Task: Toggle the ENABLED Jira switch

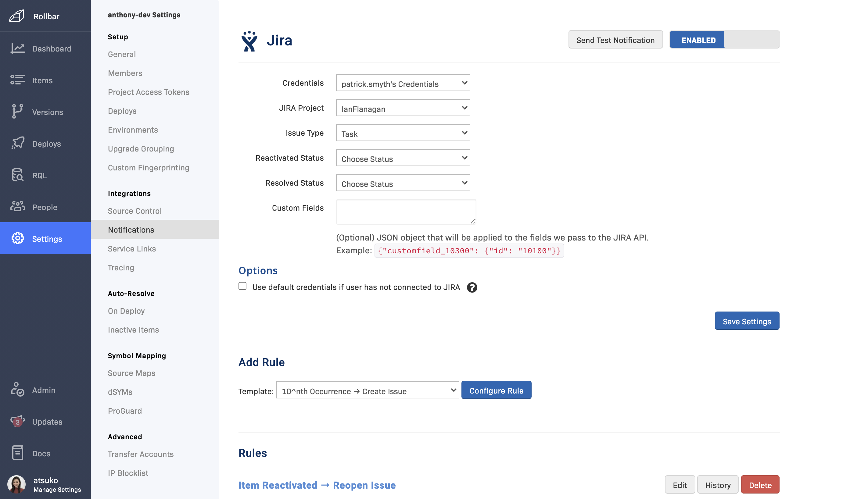Action: pyautogui.click(x=724, y=40)
